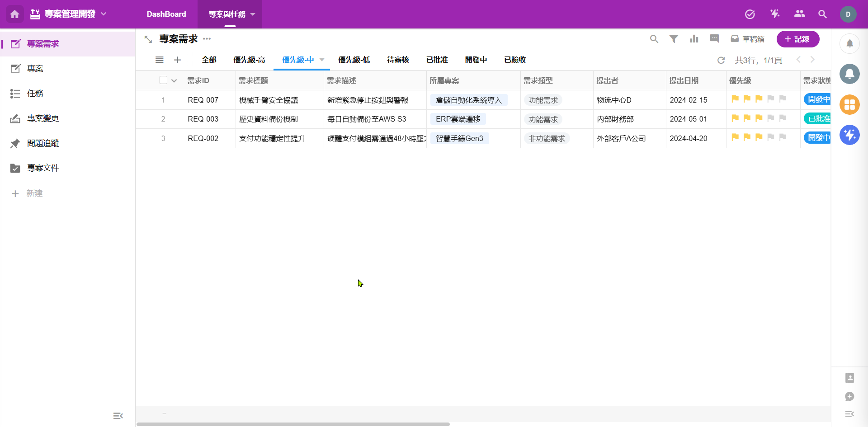Open the view list menu icon
868x427 pixels.
(x=159, y=60)
